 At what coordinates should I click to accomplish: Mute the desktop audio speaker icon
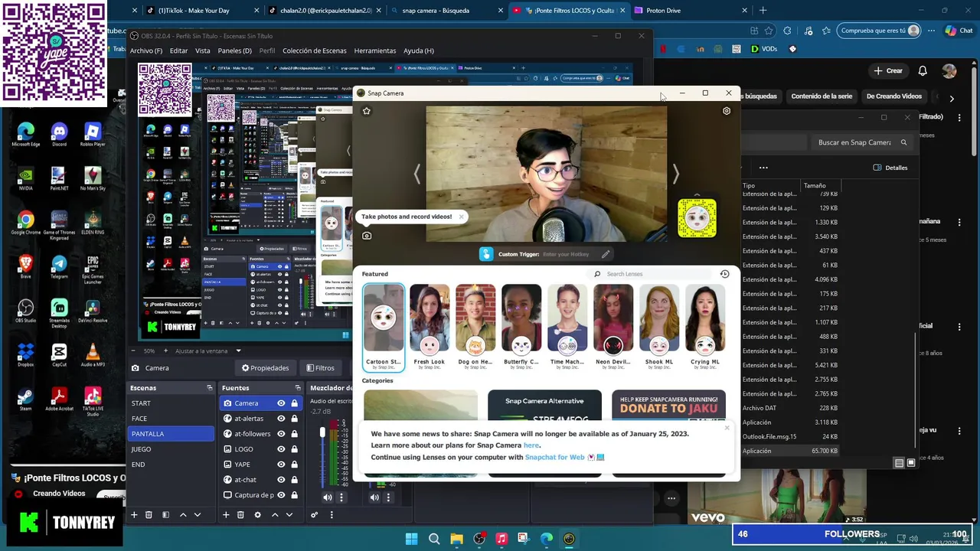328,497
